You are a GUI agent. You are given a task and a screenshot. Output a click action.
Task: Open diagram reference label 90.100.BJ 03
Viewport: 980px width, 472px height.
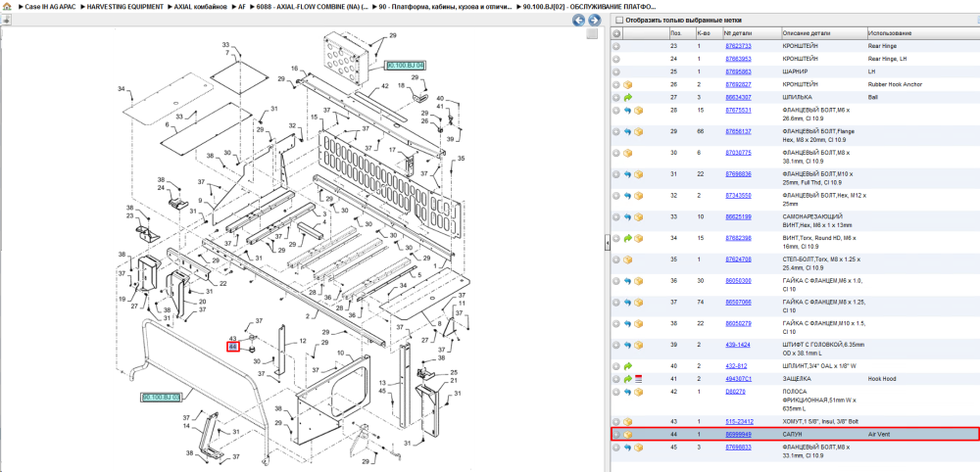(161, 397)
